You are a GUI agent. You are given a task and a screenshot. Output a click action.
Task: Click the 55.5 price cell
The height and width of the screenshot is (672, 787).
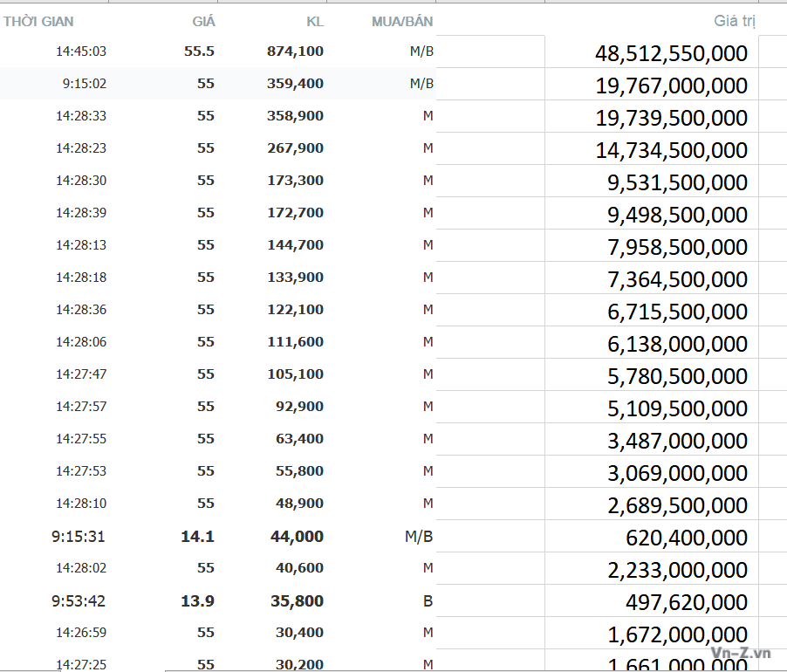(199, 51)
